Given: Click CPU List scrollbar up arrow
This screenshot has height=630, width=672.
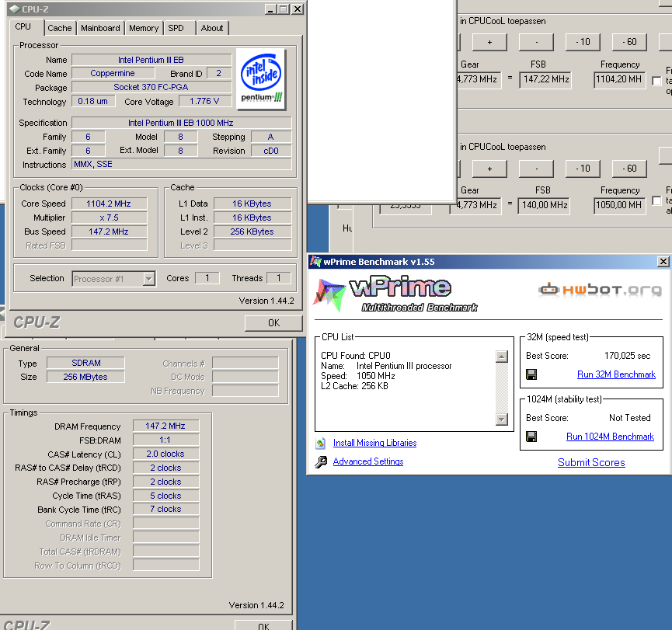Looking at the screenshot, I should (501, 357).
